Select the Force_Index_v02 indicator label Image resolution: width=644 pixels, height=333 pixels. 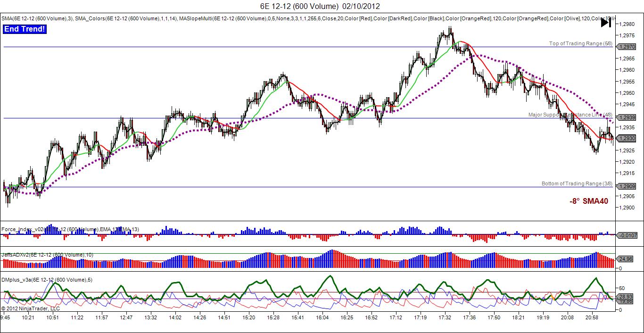coord(70,229)
